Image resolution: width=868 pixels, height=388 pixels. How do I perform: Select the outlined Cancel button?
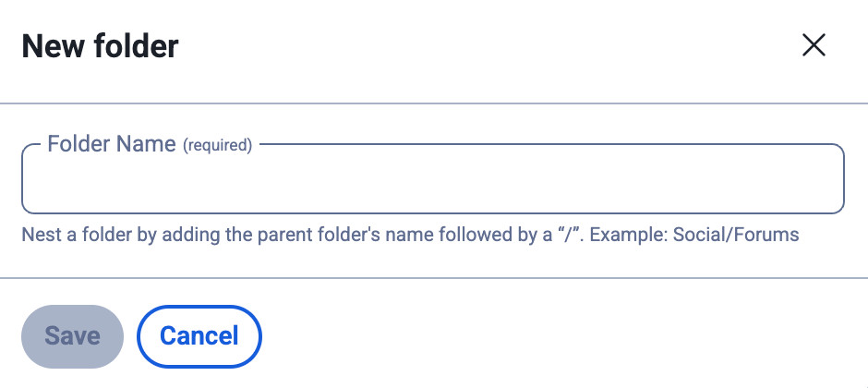point(199,335)
